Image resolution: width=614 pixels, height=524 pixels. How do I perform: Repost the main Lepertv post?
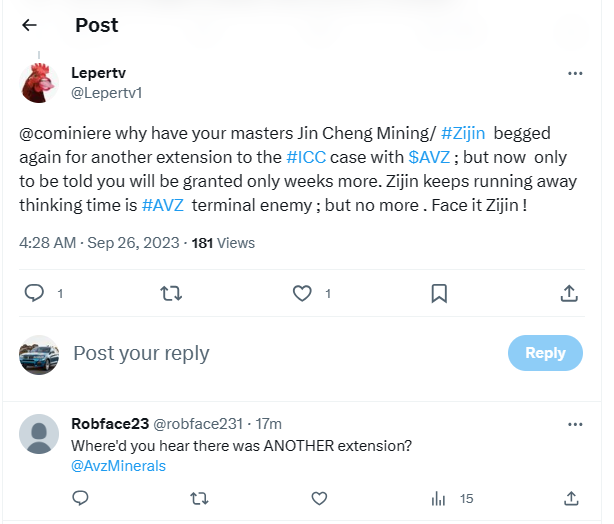[x=171, y=293]
